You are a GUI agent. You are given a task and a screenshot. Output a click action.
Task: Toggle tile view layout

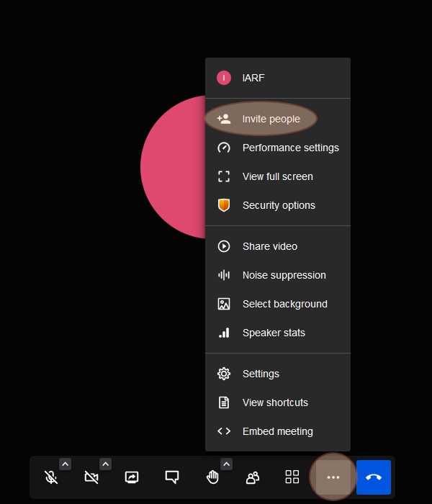[292, 477]
